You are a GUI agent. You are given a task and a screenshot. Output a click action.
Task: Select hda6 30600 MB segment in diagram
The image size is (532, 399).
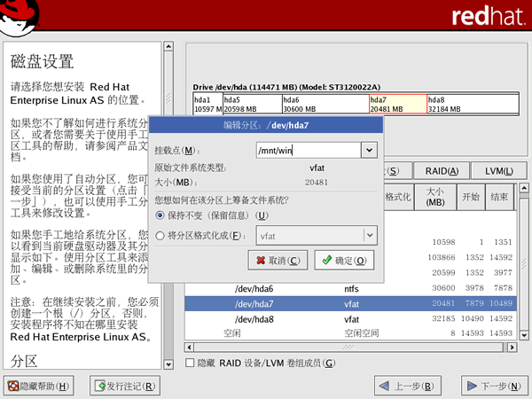[x=325, y=104]
